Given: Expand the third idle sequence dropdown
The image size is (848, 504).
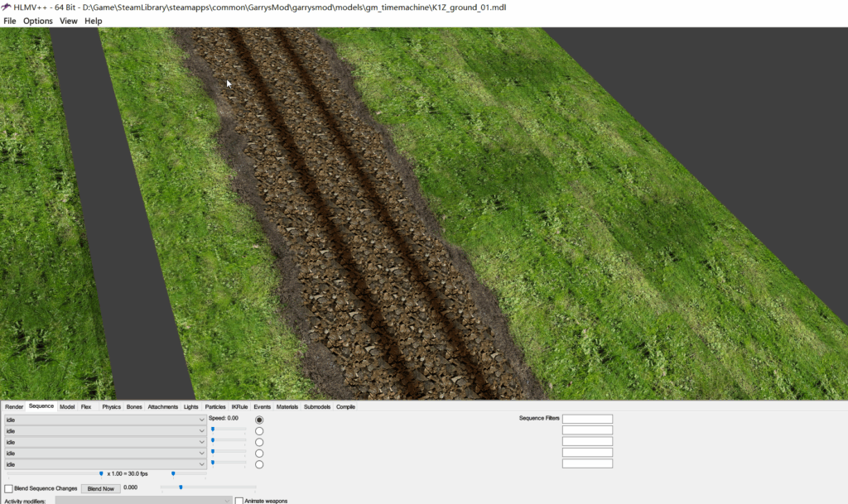Looking at the screenshot, I should click(x=105, y=442).
